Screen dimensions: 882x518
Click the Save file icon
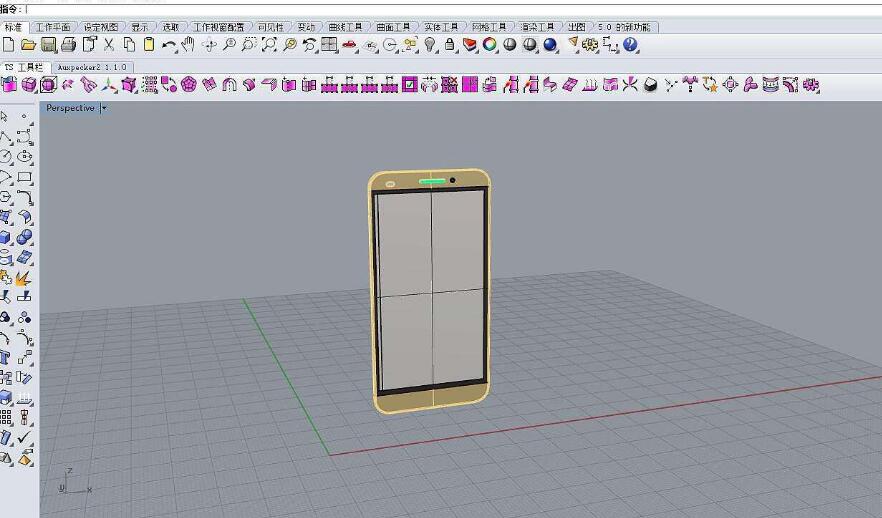click(x=48, y=45)
